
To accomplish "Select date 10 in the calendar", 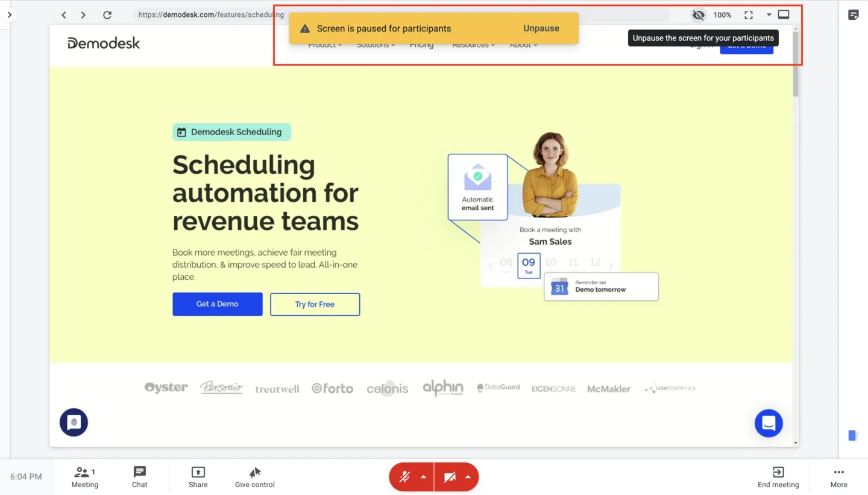I will [551, 263].
